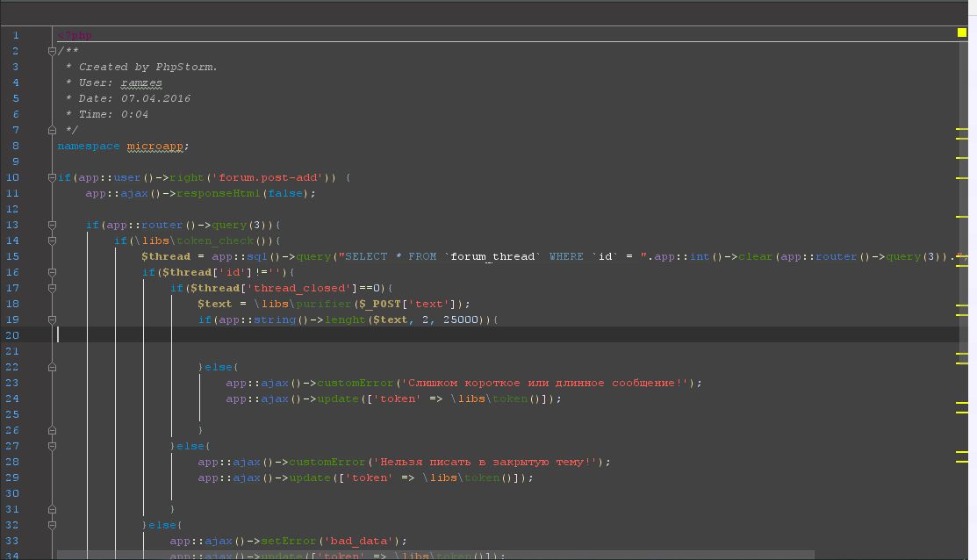
Task: Click the yellow inspection status indicator square
Action: point(962,32)
